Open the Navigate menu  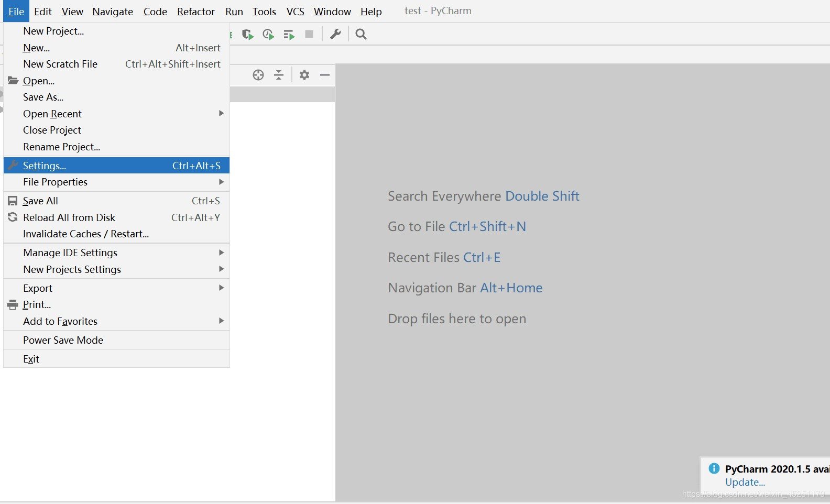[x=113, y=12]
